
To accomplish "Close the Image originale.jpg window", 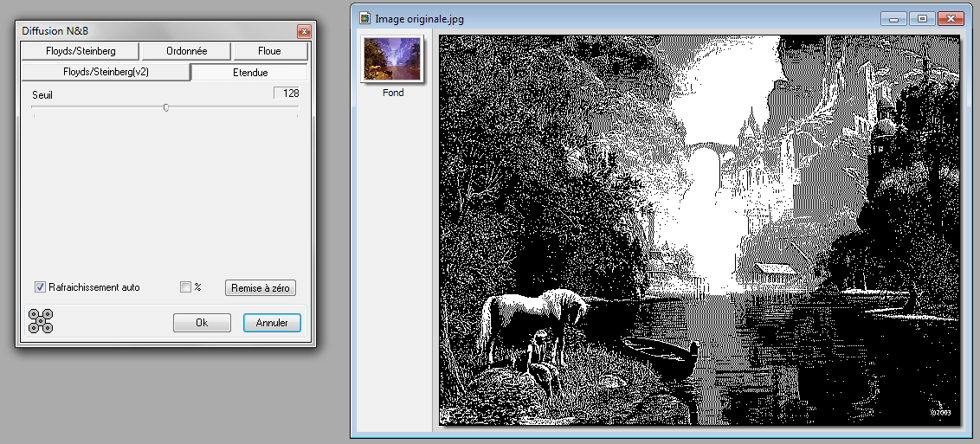I will [x=951, y=17].
